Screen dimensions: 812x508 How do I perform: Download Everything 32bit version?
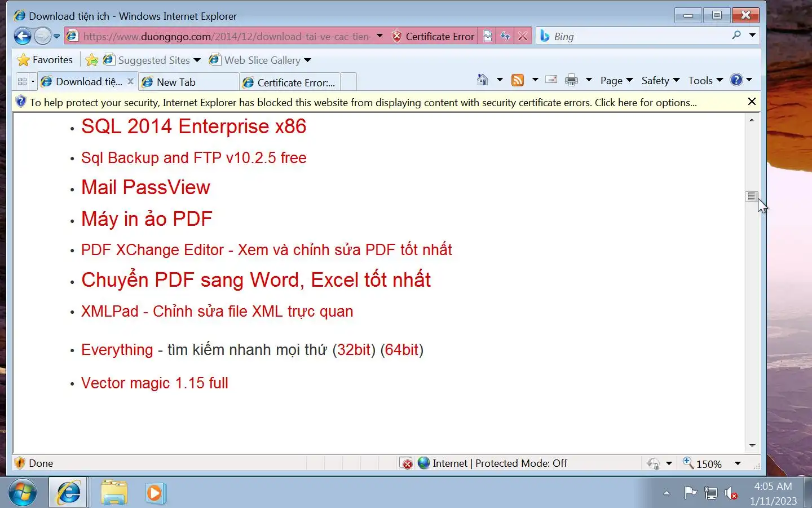(354, 350)
